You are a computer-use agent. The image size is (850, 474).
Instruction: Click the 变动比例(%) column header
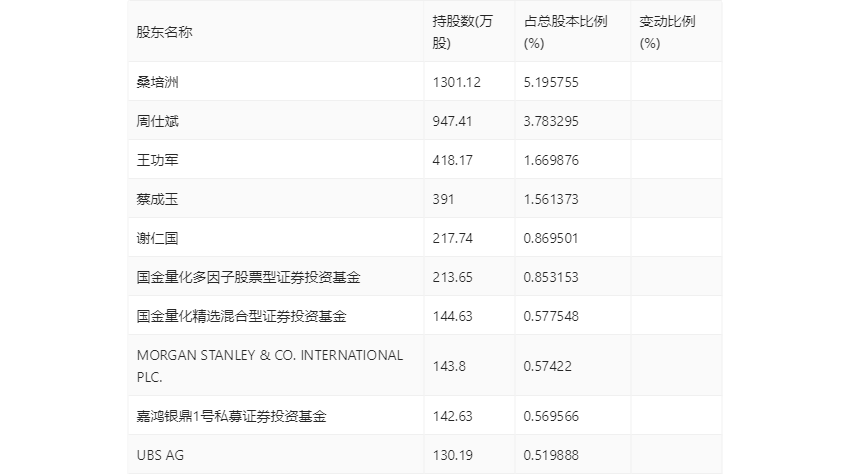667,31
